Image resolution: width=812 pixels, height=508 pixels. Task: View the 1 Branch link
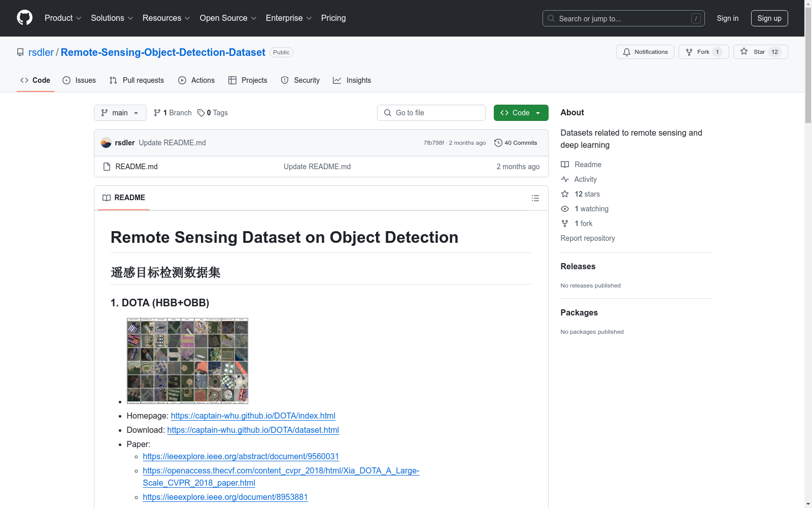(173, 113)
